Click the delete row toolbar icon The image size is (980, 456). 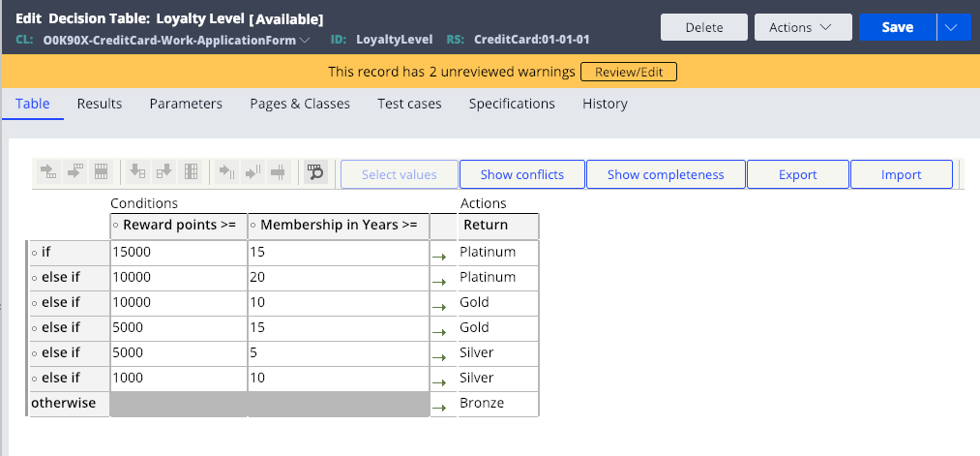[102, 171]
